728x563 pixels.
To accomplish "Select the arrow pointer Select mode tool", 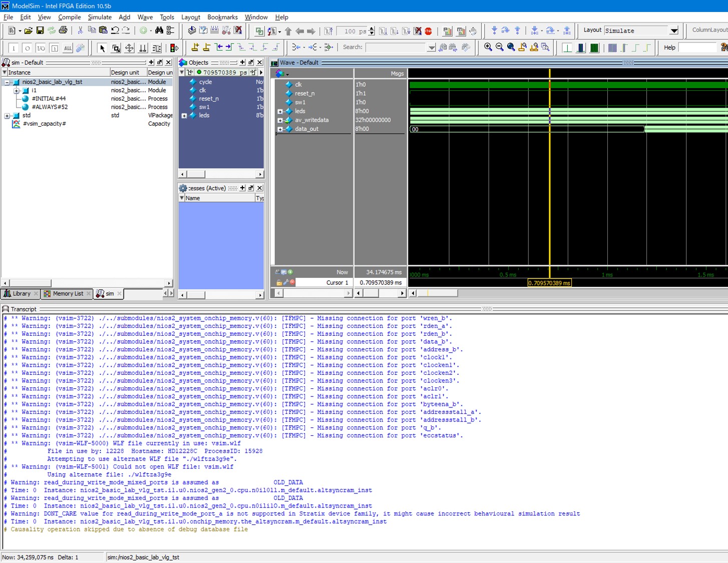I will (102, 48).
